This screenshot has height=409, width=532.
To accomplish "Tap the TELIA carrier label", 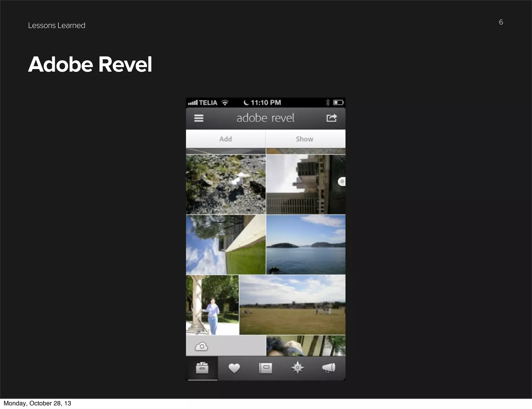I will click(208, 103).
